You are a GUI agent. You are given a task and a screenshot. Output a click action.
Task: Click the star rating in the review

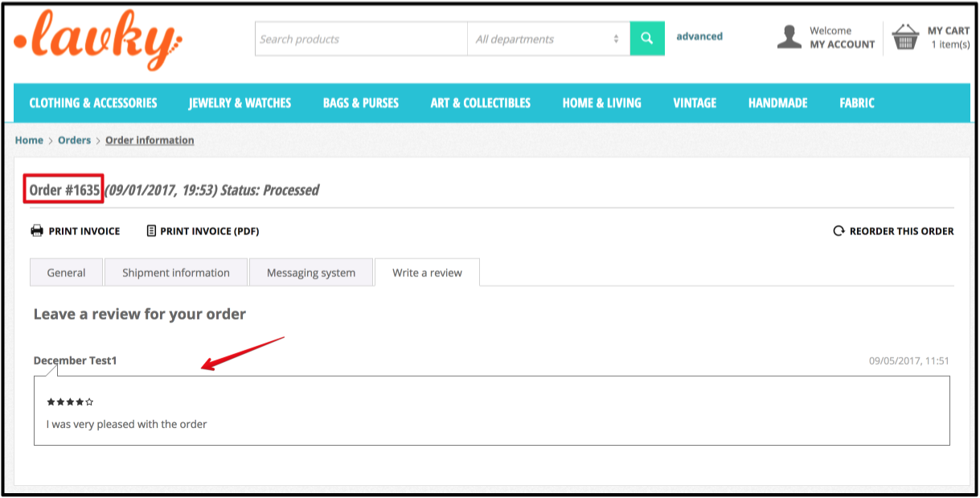[x=70, y=401]
